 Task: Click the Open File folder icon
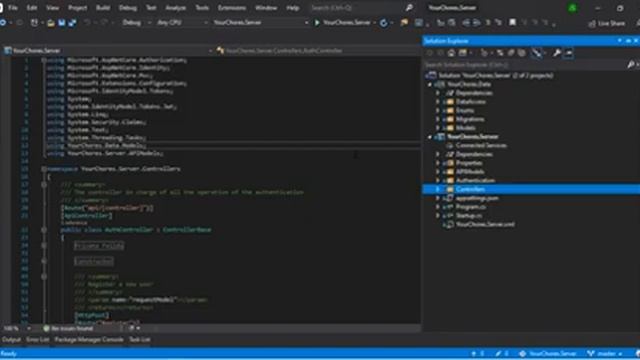pos(51,23)
